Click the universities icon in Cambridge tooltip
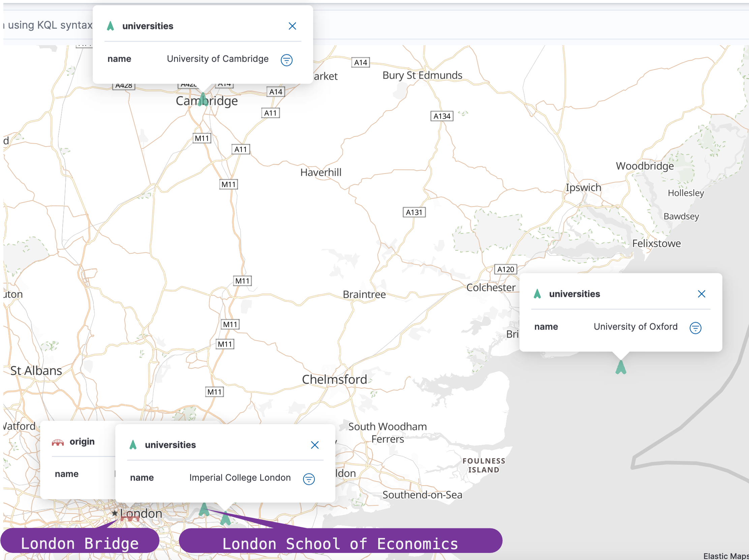 (x=110, y=26)
